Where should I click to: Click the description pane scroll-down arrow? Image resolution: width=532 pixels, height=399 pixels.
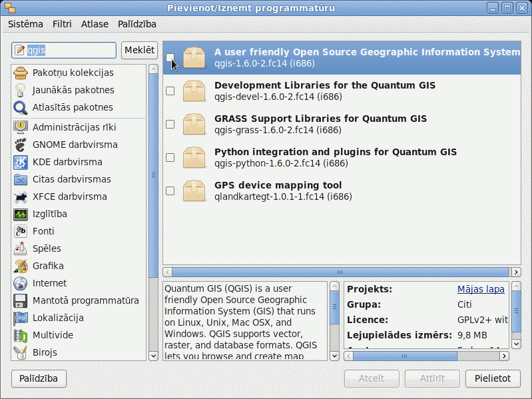point(334,356)
